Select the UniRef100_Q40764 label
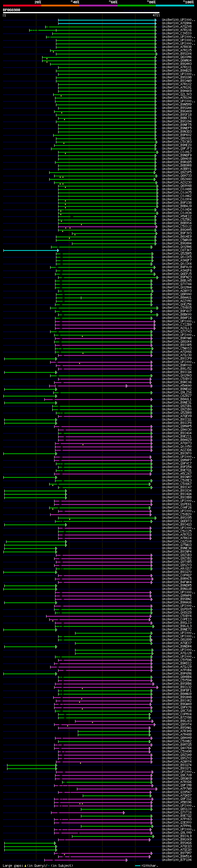Screen dimensions: 197x868 [177, 749]
